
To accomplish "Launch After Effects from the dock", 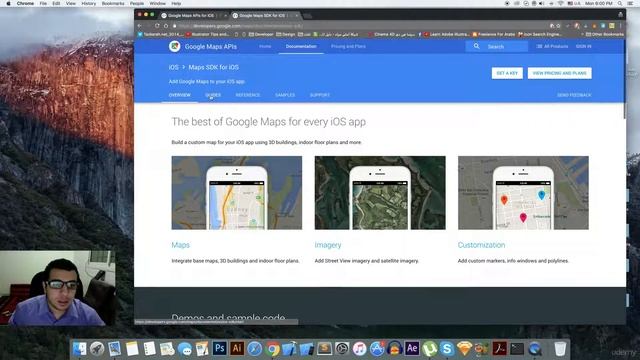I will (x=412, y=349).
